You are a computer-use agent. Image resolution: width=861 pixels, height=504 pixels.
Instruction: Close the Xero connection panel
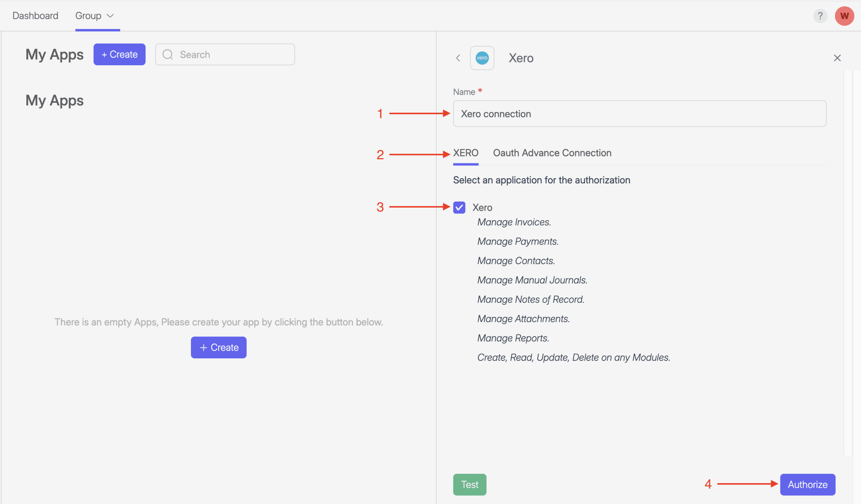[x=837, y=58]
